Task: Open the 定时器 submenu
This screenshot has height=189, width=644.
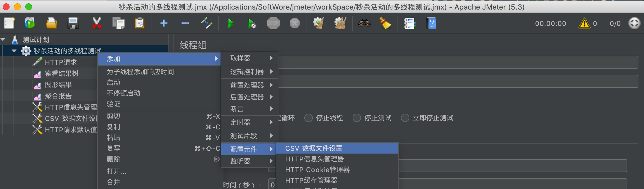Action: point(250,122)
